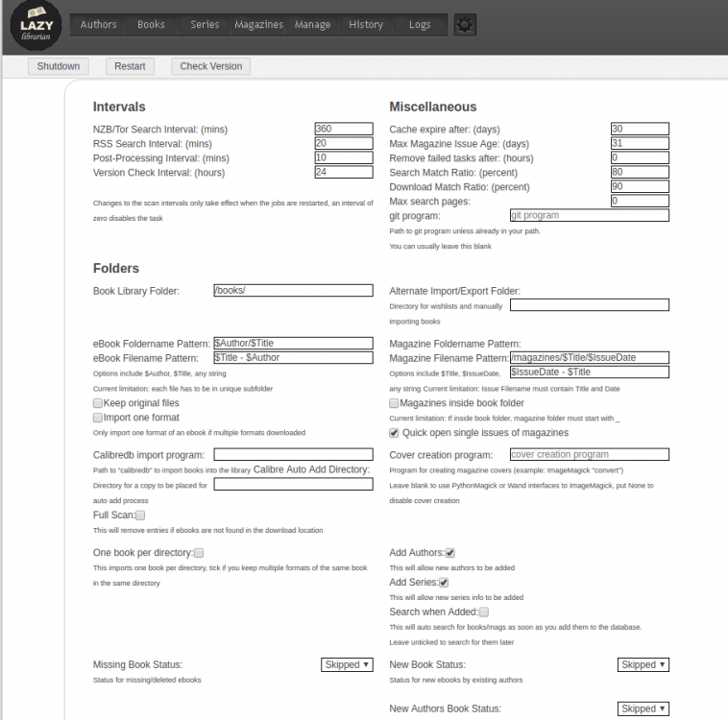Click the Max Magazine Issue Age field
Screen dimensions: 728x720
click(640, 143)
